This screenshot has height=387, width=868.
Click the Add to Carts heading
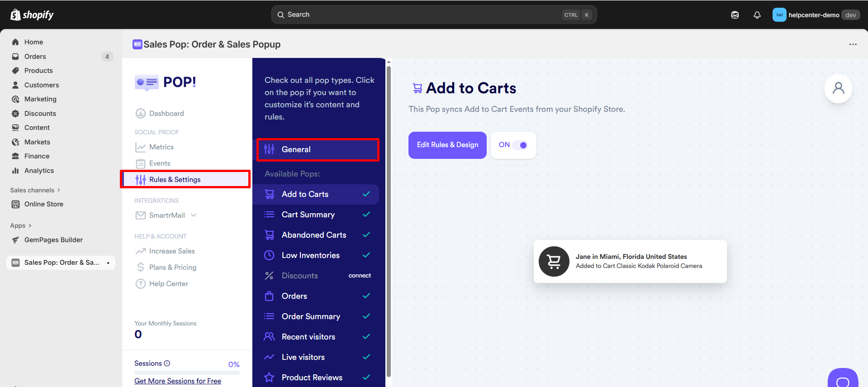(x=471, y=88)
